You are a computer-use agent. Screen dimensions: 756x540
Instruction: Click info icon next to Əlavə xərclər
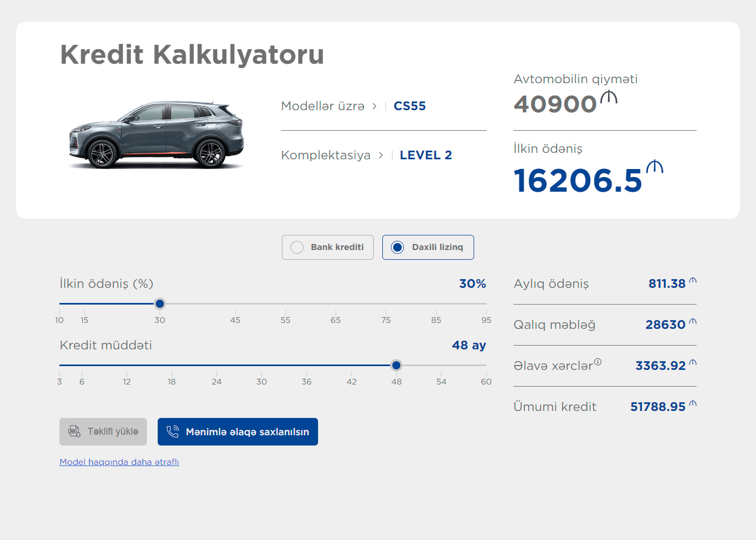pos(598,362)
